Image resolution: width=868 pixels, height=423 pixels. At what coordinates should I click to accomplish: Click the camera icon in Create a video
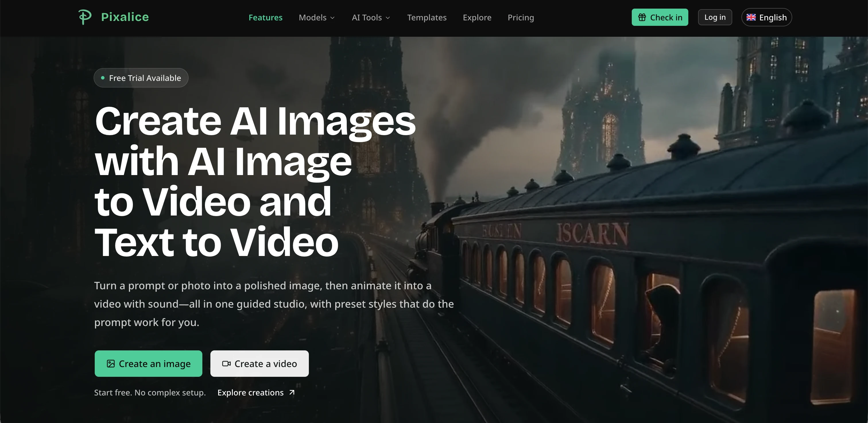[226, 364]
